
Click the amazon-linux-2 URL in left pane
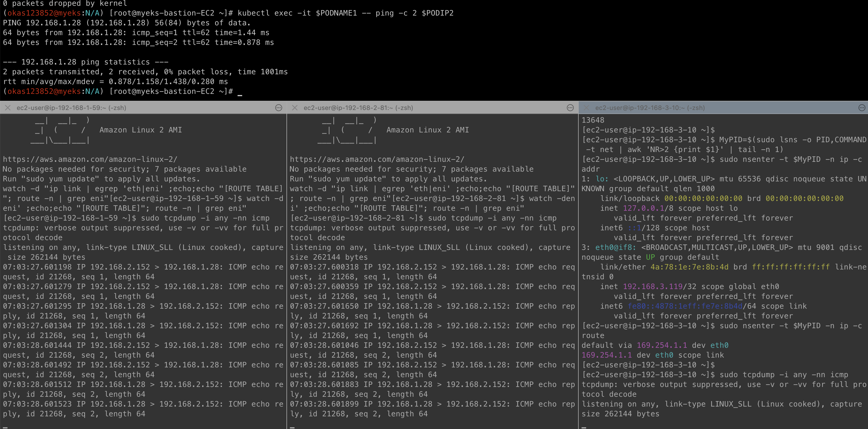(x=90, y=159)
